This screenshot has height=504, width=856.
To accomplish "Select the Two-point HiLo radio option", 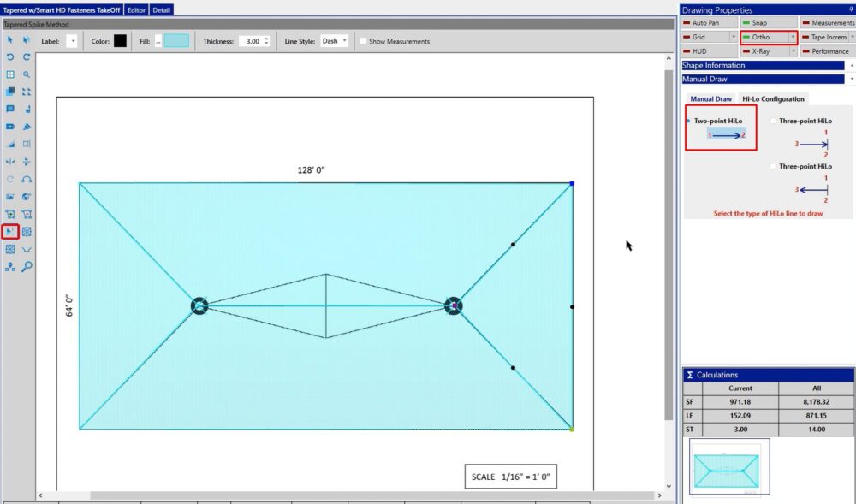I will pos(689,122).
